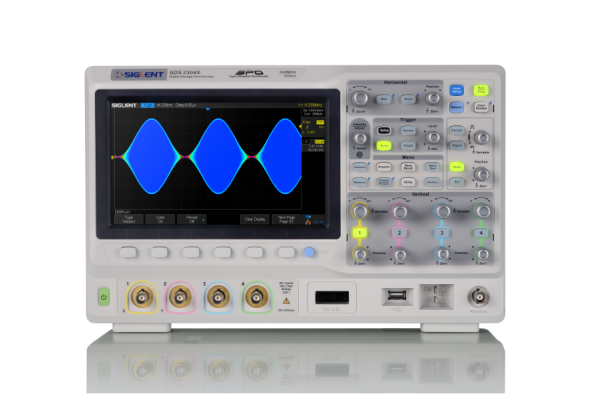
Task: Click the Siglent logo badge
Action: tap(139, 74)
